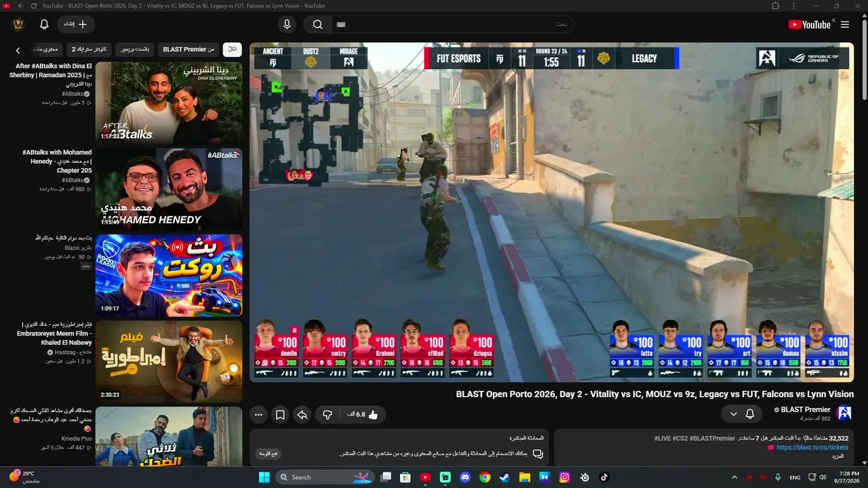The width and height of the screenshot is (868, 488).
Task: Select the All filter chip
Action: click(233, 49)
